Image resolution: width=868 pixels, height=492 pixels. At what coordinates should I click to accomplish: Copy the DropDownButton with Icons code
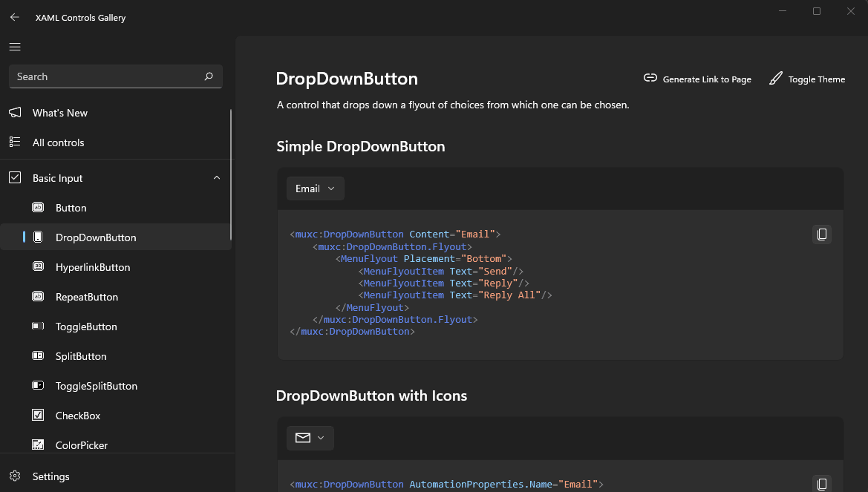pos(821,484)
